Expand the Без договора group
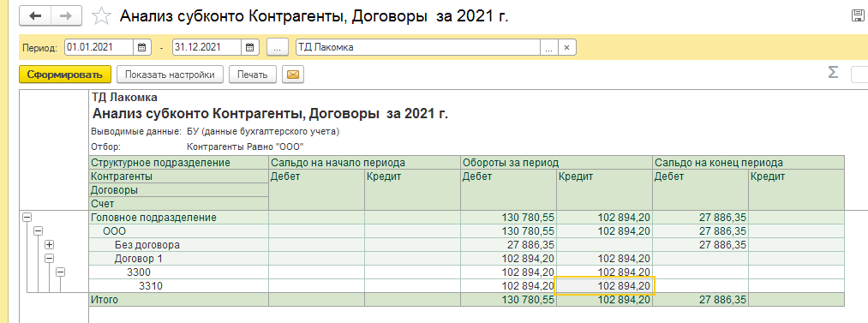868x323 pixels. point(49,244)
